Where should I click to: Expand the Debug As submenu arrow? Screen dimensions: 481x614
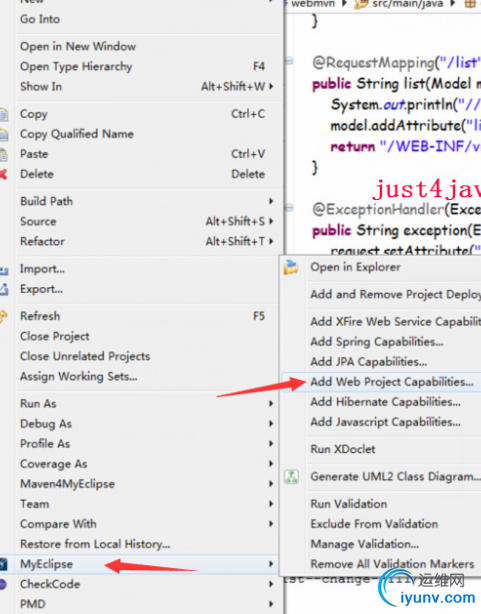tap(271, 424)
